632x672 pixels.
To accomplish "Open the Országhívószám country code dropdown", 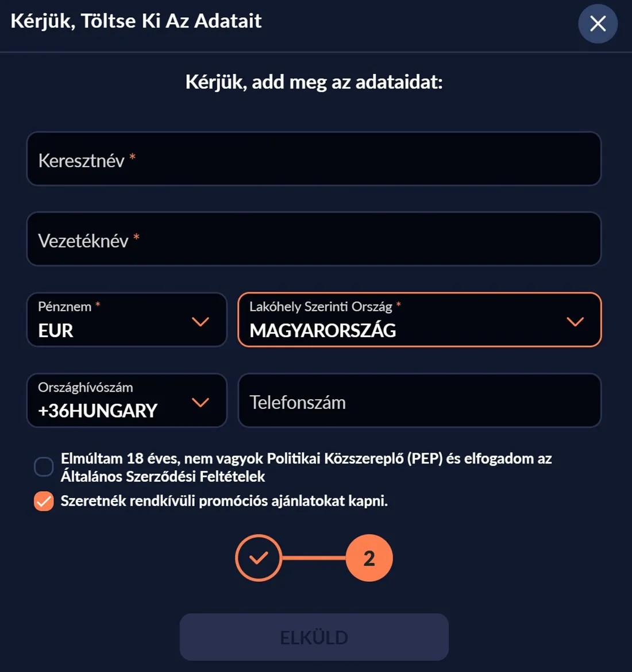I will (126, 400).
